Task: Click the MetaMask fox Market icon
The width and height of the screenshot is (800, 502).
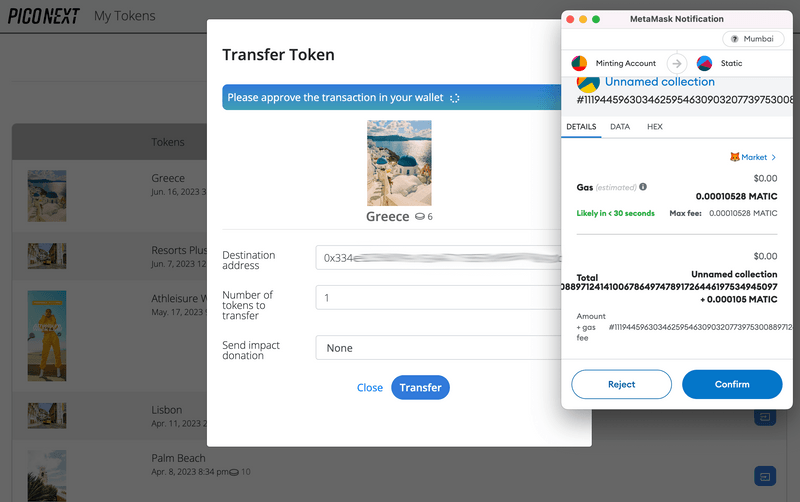Action: 734,157
